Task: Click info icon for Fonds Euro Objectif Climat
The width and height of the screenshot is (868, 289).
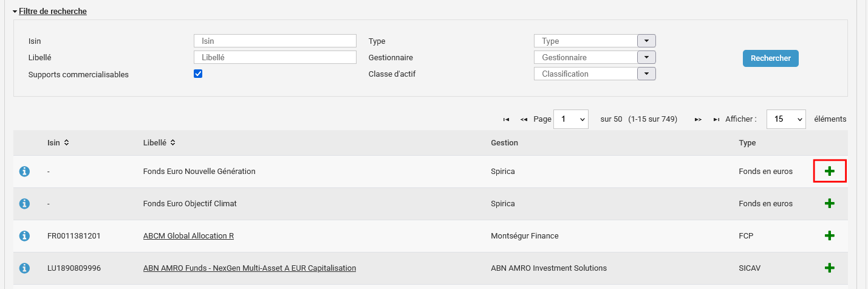Action: tap(25, 204)
